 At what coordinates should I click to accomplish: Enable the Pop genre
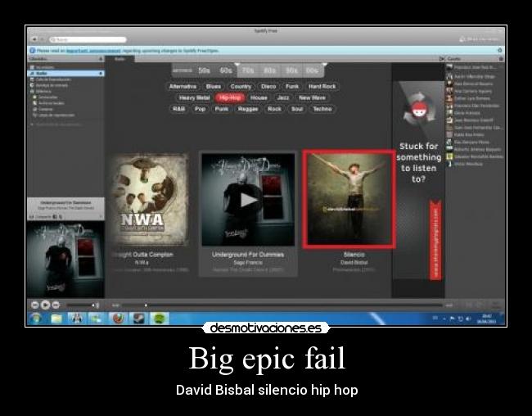(201, 109)
